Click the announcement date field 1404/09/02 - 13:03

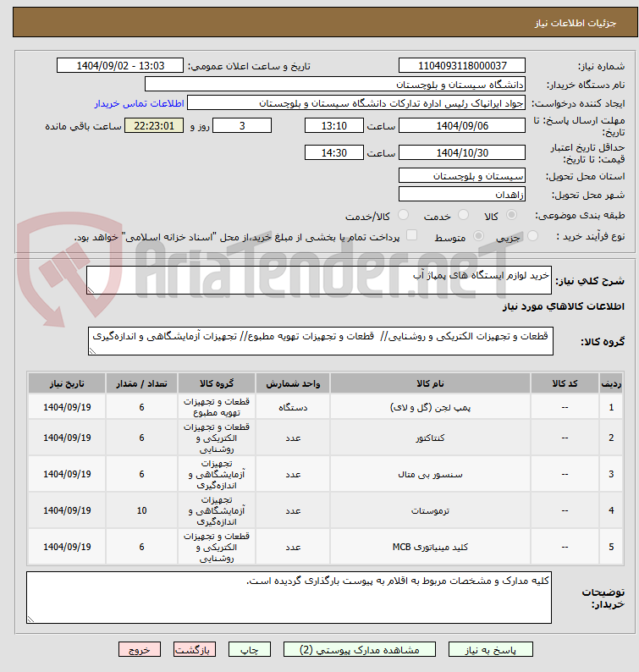tap(120, 65)
